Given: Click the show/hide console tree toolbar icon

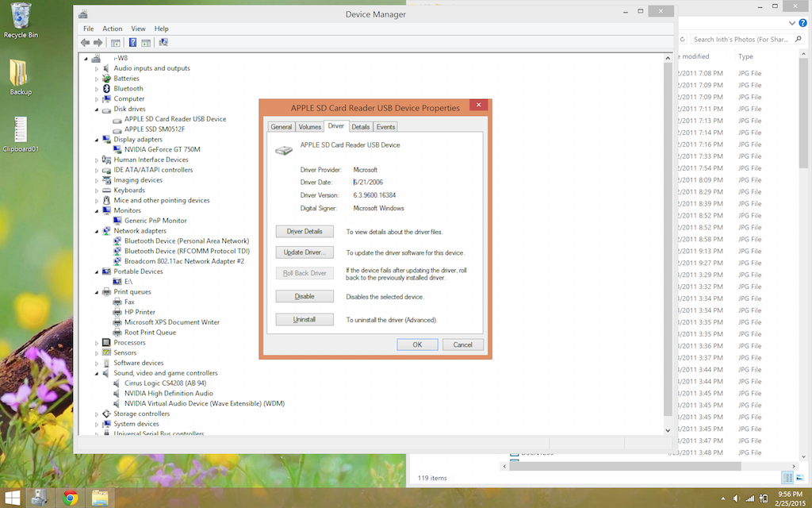Looking at the screenshot, I should (x=116, y=43).
